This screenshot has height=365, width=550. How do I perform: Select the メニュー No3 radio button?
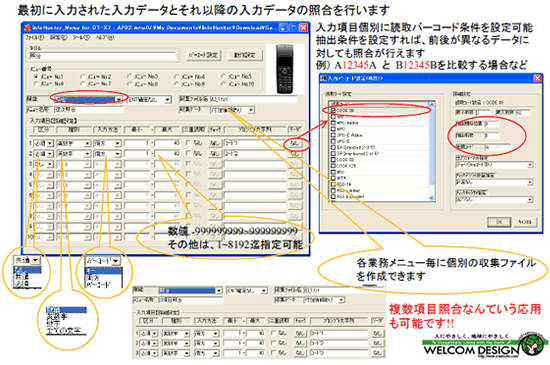pyautogui.click(x=129, y=76)
